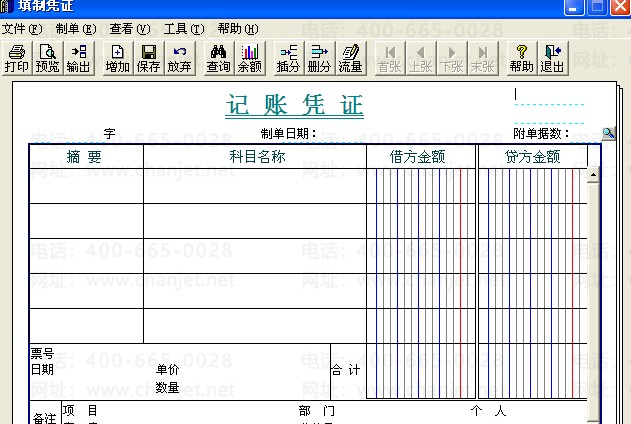The width and height of the screenshot is (631, 424).
Task: Go to last voucher with 末张
Action: (x=483, y=58)
